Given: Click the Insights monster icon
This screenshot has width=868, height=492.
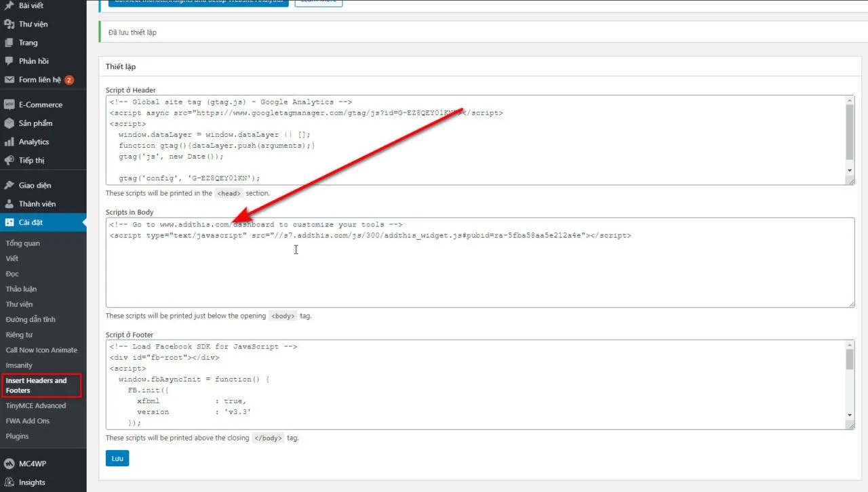Looking at the screenshot, I should tap(9, 482).
